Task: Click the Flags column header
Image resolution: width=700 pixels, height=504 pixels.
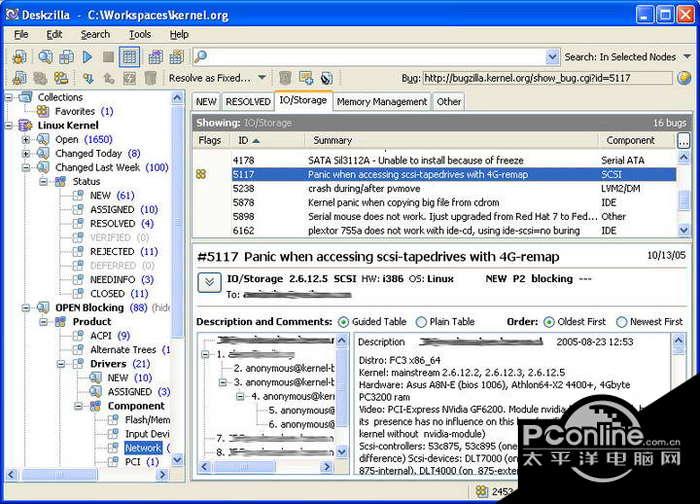Action: pos(212,140)
